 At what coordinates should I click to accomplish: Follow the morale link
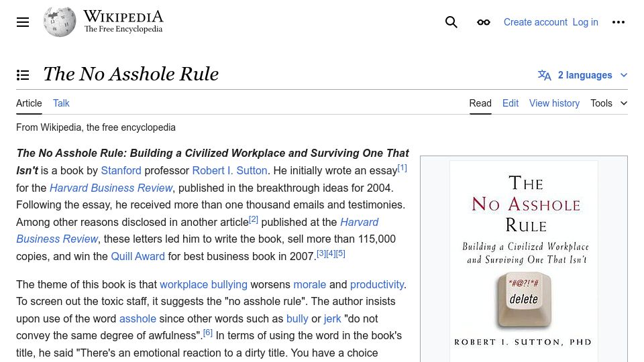[x=309, y=284]
